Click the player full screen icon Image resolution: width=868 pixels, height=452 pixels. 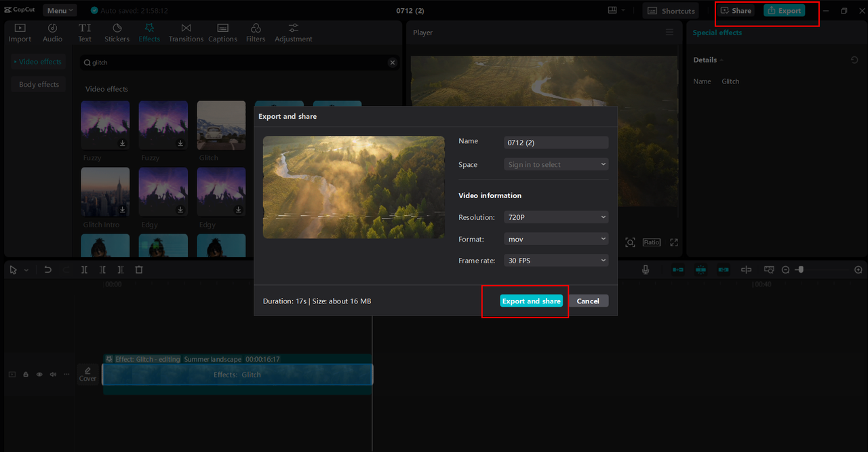click(674, 242)
